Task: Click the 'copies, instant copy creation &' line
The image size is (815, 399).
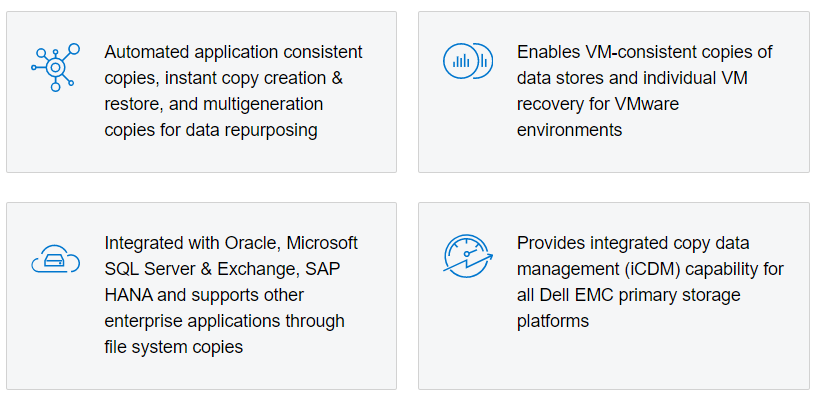Action: (x=224, y=78)
